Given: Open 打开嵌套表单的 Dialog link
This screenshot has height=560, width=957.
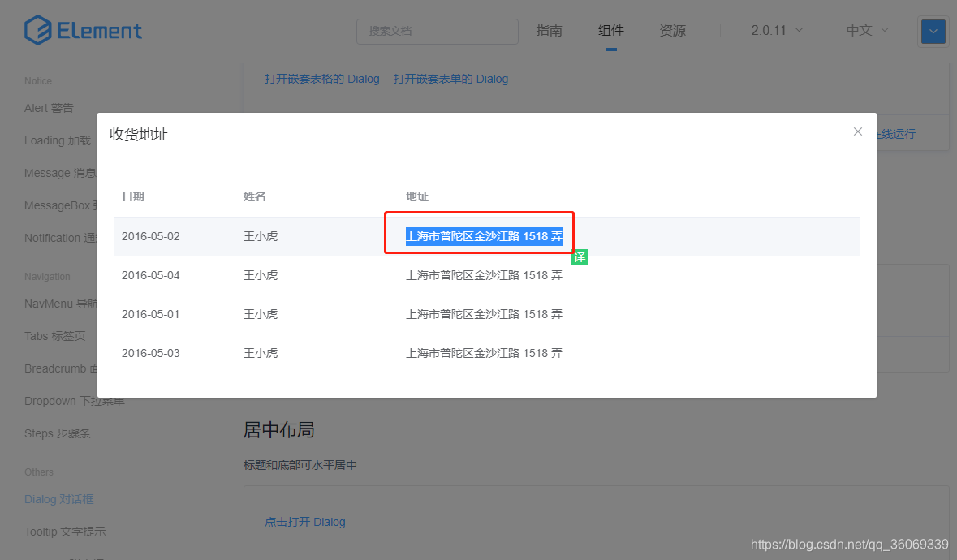Looking at the screenshot, I should pyautogui.click(x=450, y=78).
